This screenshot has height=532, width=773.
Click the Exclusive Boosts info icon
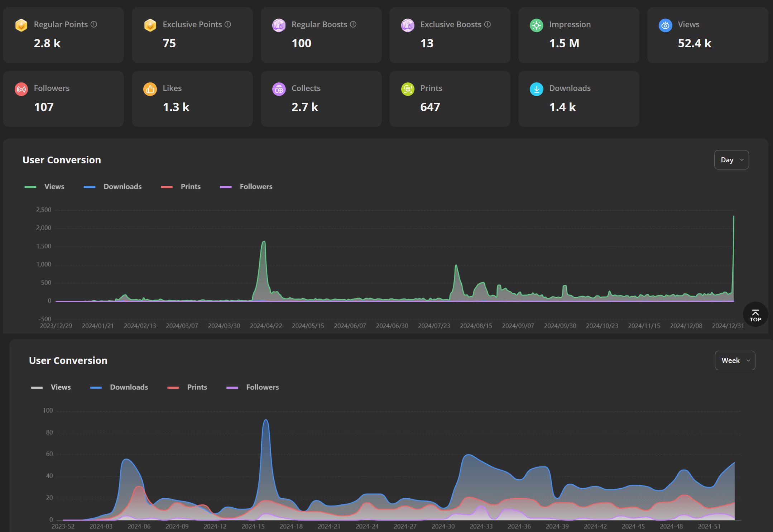click(488, 24)
